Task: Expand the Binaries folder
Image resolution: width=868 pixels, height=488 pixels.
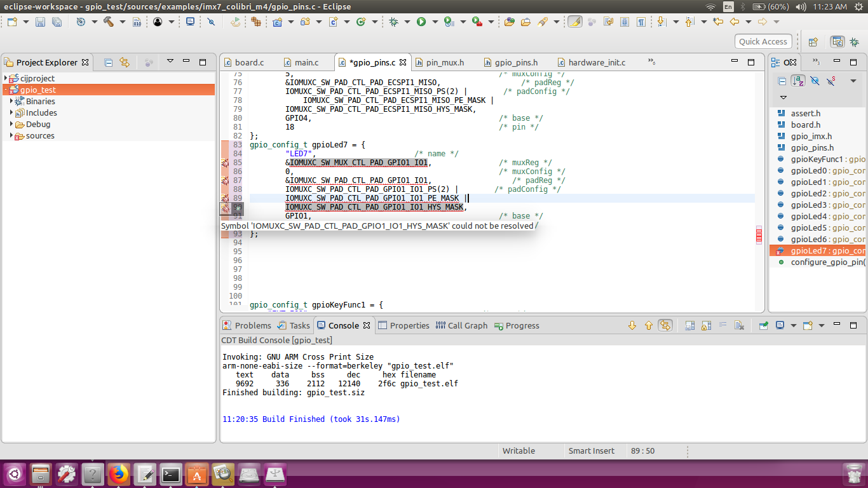Action: point(11,101)
